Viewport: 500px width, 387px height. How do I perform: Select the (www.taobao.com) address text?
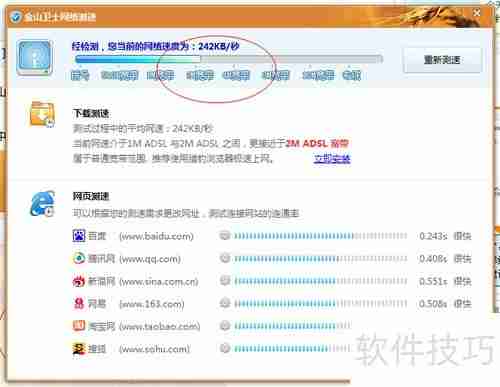160,326
